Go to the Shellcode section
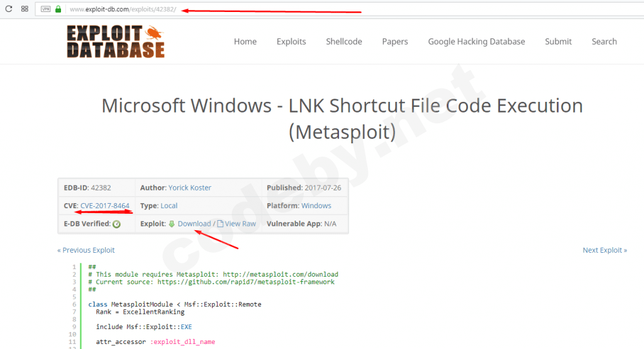The width and height of the screenshot is (644, 349). click(344, 42)
